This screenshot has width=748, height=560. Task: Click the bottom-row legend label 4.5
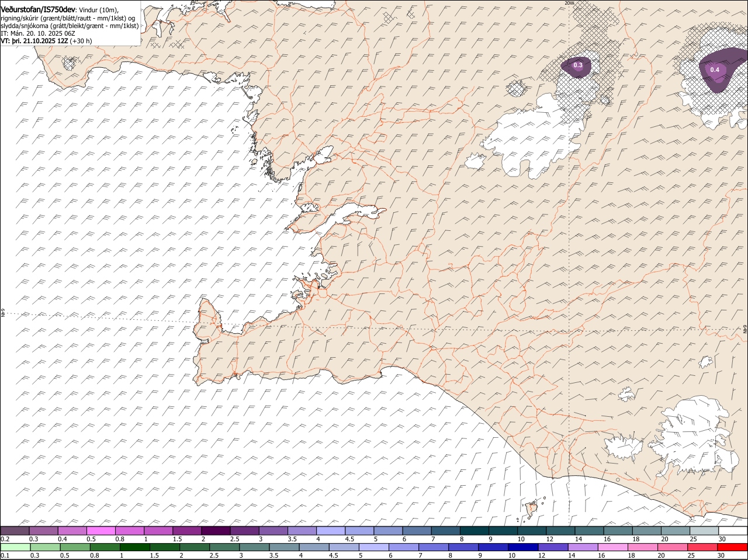click(x=333, y=555)
